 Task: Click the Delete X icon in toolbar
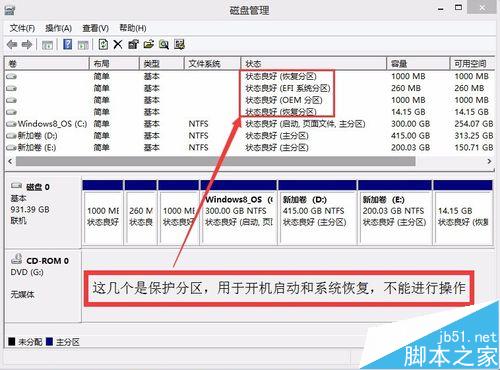coord(118,44)
